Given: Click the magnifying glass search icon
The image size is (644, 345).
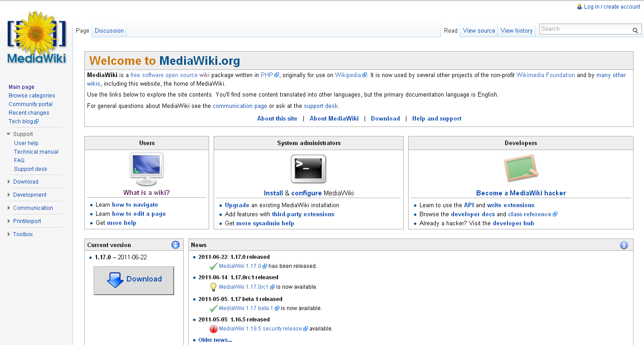Looking at the screenshot, I should (x=635, y=30).
